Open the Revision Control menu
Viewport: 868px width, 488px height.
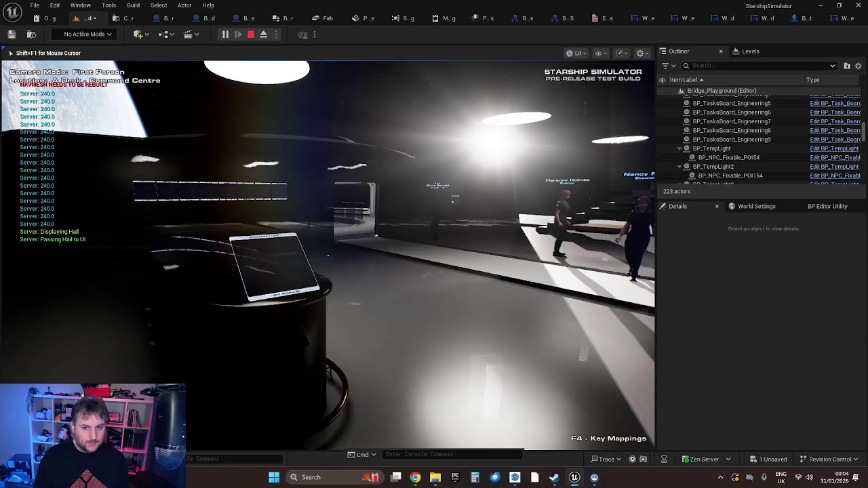pyautogui.click(x=829, y=460)
